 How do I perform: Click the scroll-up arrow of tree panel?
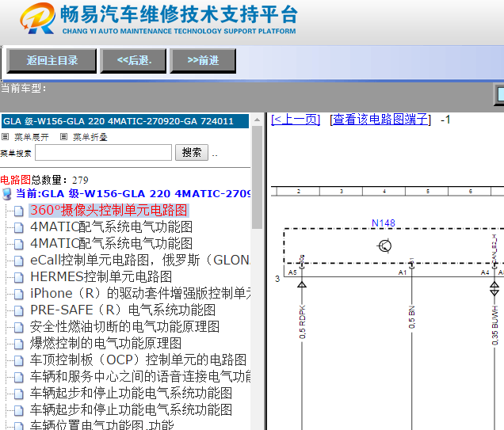click(257, 120)
